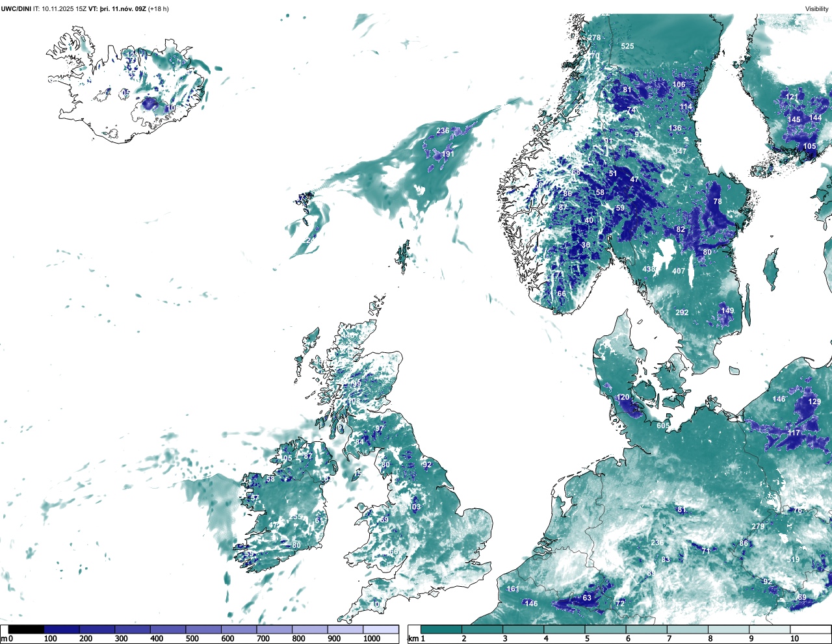Click the '97' value in southern Scotland
This screenshot has height=644, width=832.
tap(379, 429)
